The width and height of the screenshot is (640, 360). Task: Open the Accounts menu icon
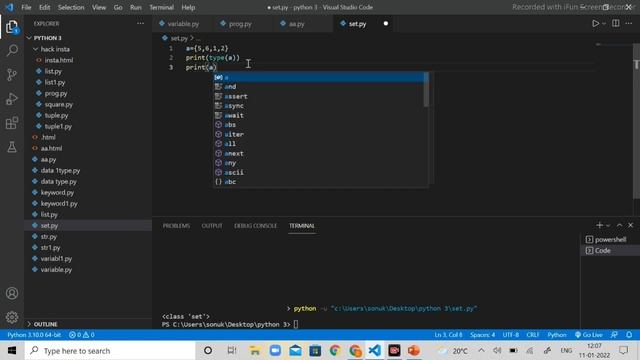(12, 293)
